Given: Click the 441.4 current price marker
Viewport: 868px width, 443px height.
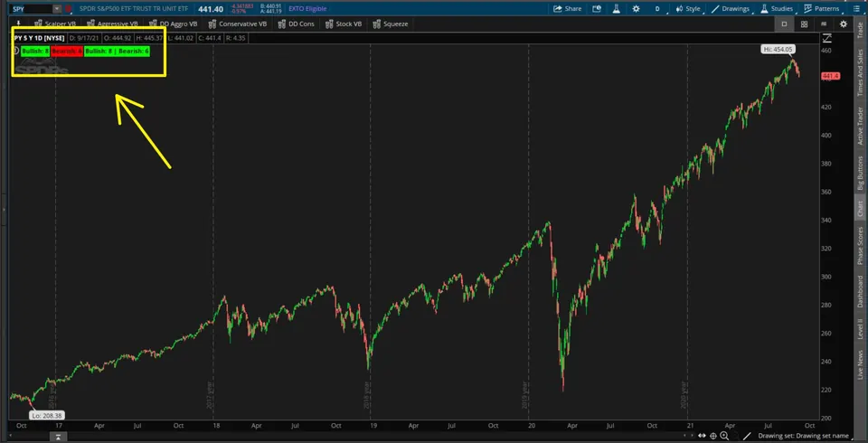Looking at the screenshot, I should 831,76.
